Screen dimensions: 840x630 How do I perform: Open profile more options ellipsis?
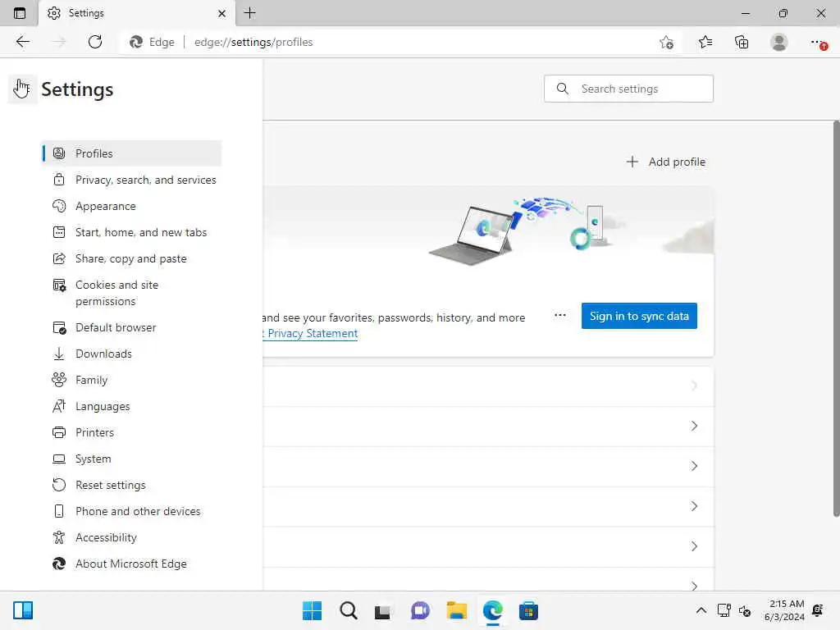pos(559,316)
